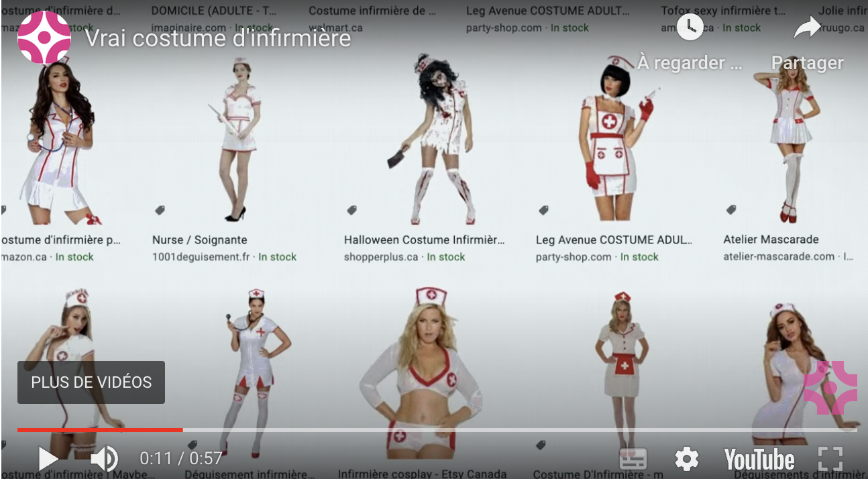Click the red video progress bar
This screenshot has width=868, height=479.
[101, 429]
